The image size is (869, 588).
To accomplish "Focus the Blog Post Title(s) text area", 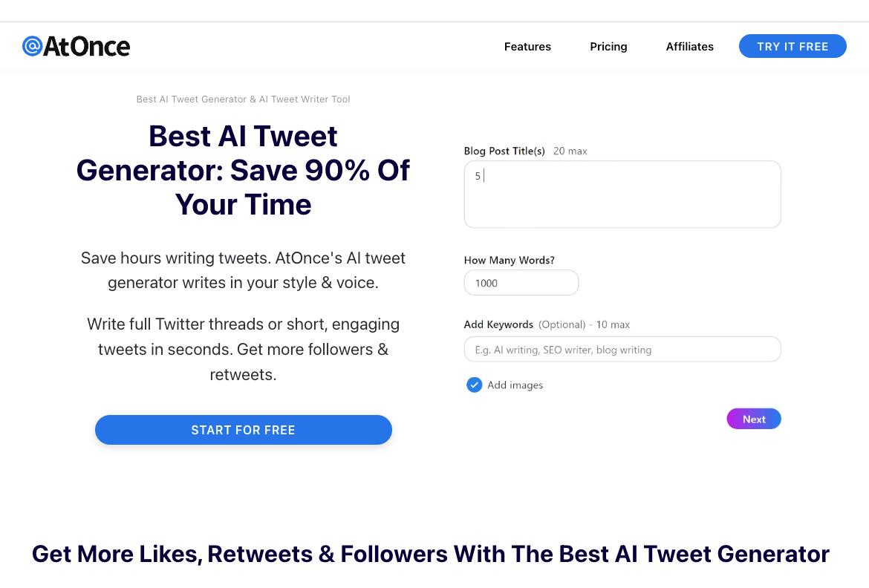I will (x=622, y=194).
